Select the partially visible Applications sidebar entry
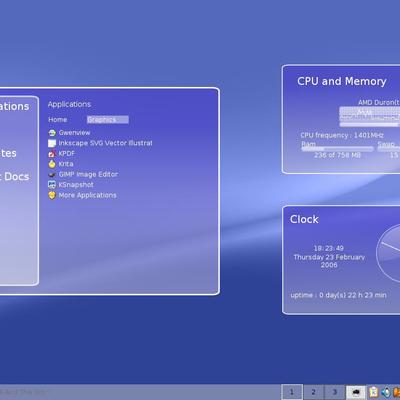This screenshot has height=400, width=400. pos(15,106)
